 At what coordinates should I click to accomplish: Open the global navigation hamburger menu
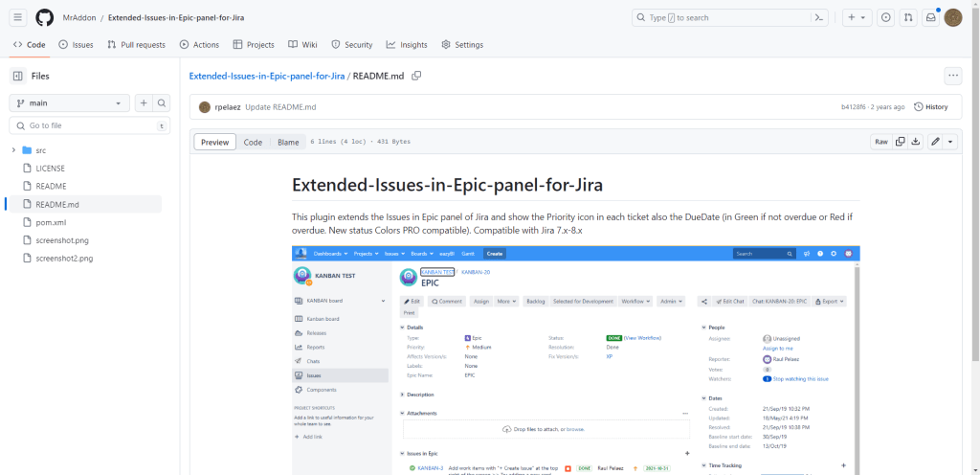(18, 17)
